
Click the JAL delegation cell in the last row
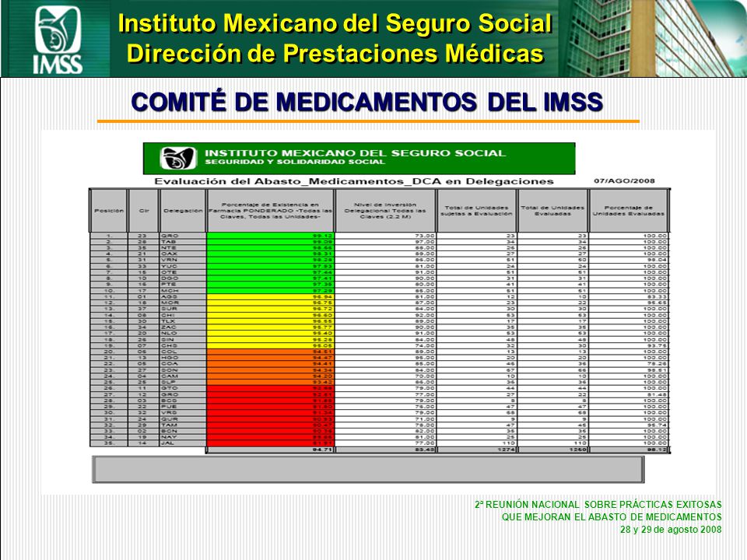183,443
